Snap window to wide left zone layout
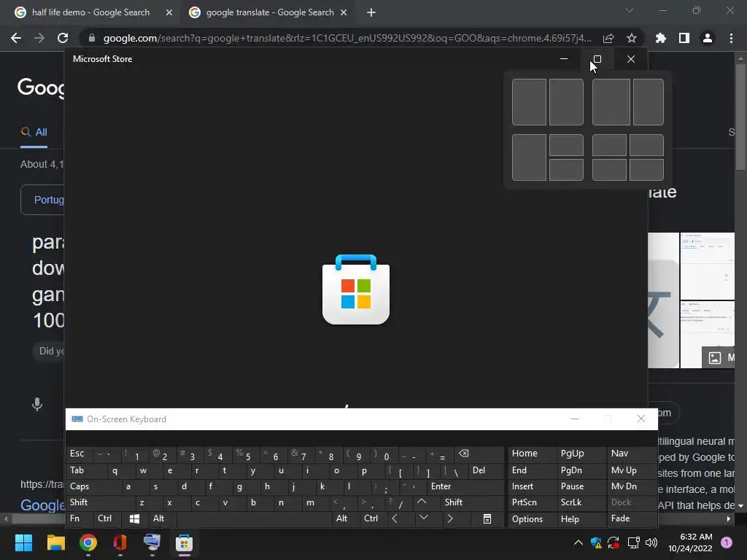747x560 pixels. (x=611, y=102)
